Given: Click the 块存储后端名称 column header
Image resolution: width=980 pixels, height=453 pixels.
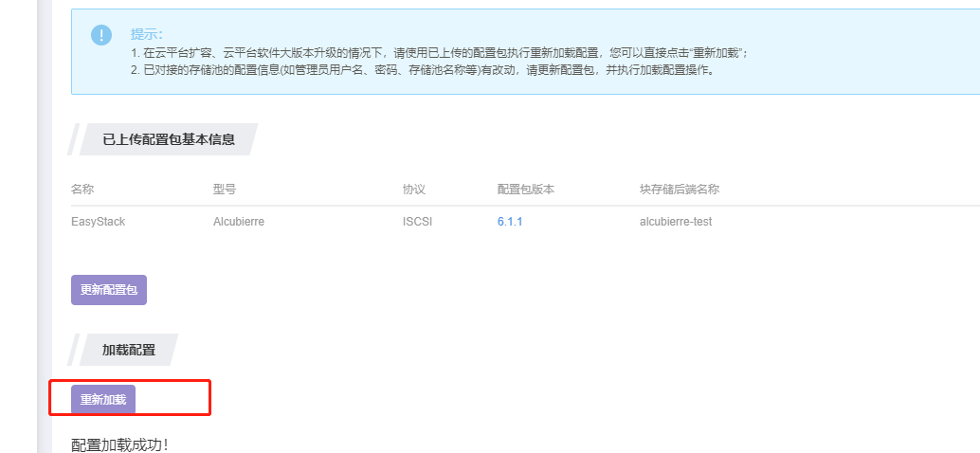Looking at the screenshot, I should (680, 190).
